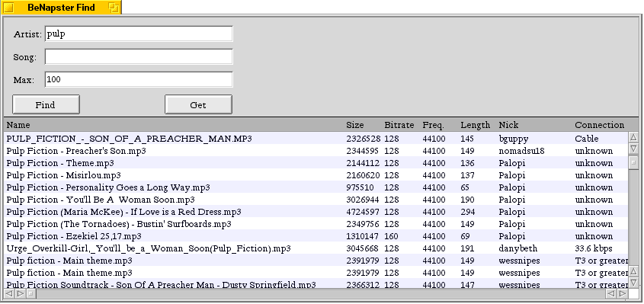Screen dimensions: 644x304
Task: Focus the Artist field containing pulp
Action: pos(139,34)
